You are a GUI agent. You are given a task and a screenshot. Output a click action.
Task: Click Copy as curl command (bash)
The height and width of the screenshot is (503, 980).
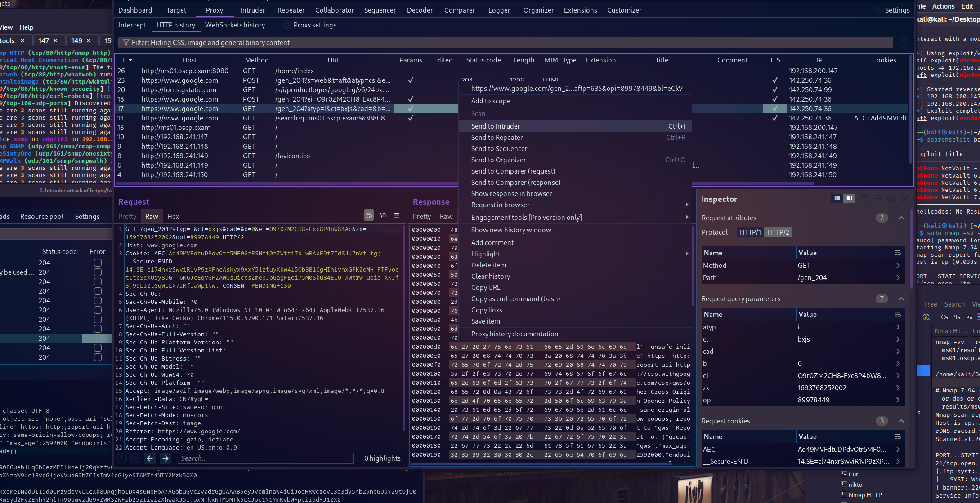pyautogui.click(x=515, y=298)
